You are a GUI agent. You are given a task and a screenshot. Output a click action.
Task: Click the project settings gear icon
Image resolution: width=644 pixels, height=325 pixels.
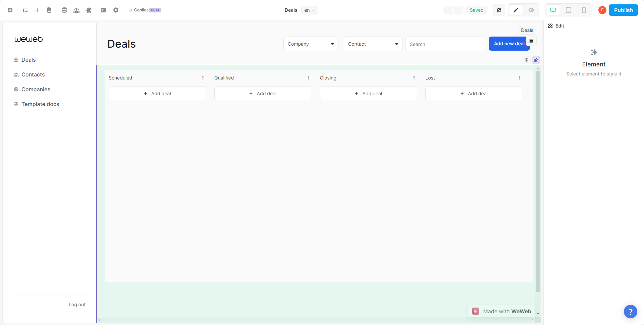pyautogui.click(x=116, y=10)
